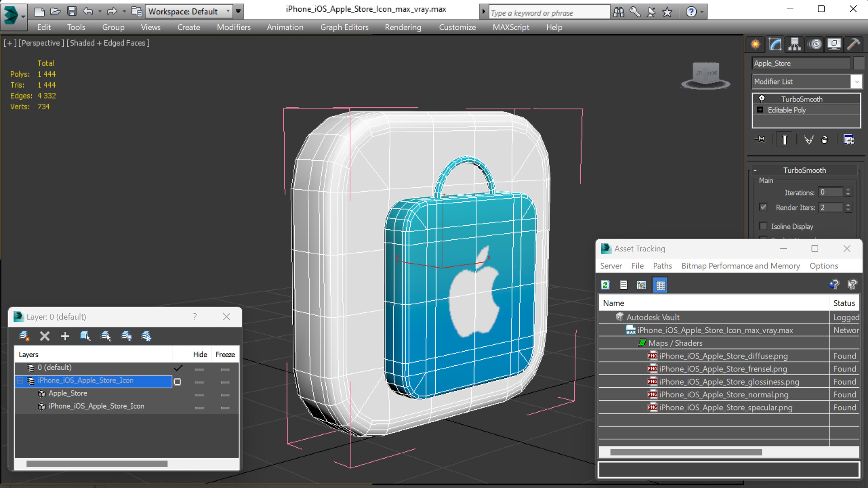The width and height of the screenshot is (868, 488).
Task: Open the Help question mark dropdown arrow
Action: (702, 12)
